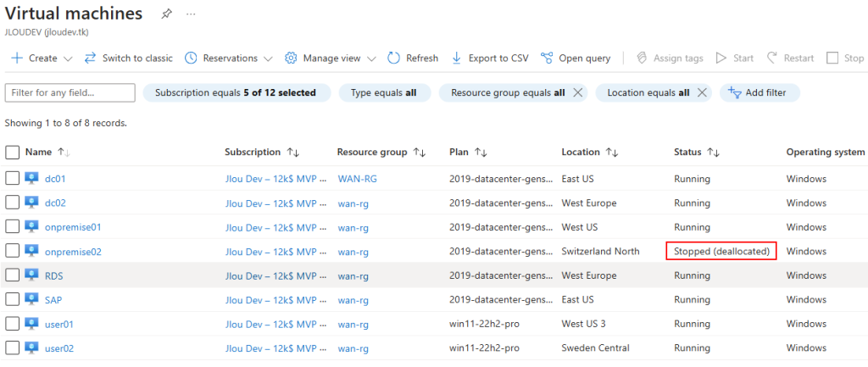Click the VM icon next to onpremise01
Screen dimensions: 868x367
pos(31,227)
